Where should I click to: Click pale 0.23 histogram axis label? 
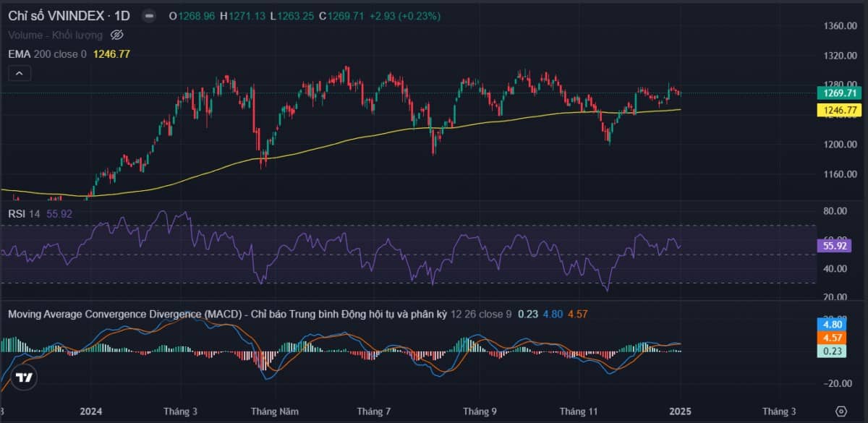[832, 351]
